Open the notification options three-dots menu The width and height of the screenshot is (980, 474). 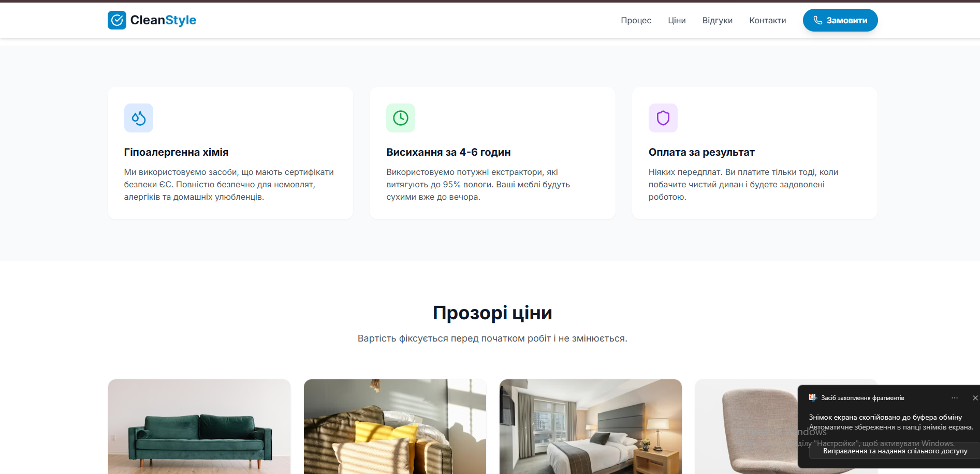[955, 398]
